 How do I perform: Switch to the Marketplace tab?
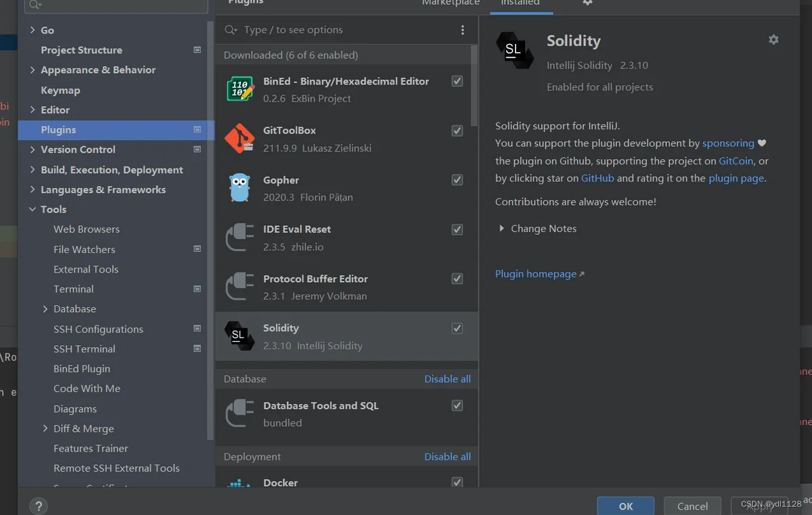coord(451,3)
